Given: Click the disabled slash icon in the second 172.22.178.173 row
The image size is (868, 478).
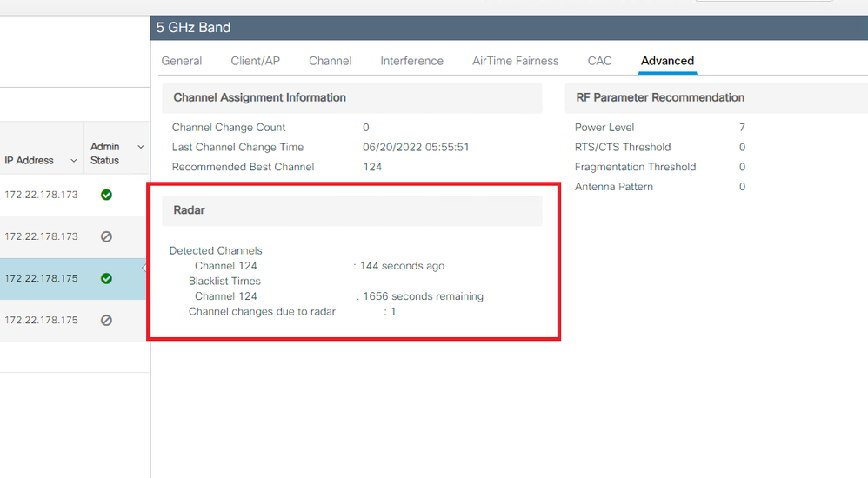Looking at the screenshot, I should pos(106,236).
